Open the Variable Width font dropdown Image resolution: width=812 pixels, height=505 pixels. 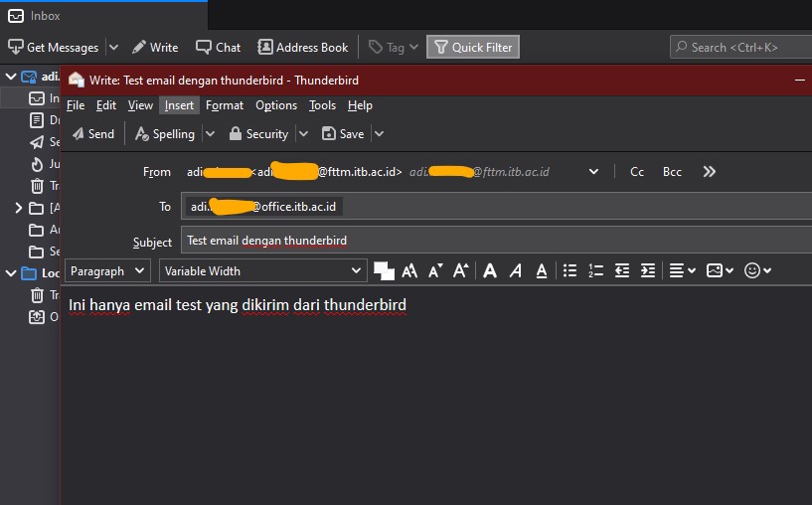(263, 270)
